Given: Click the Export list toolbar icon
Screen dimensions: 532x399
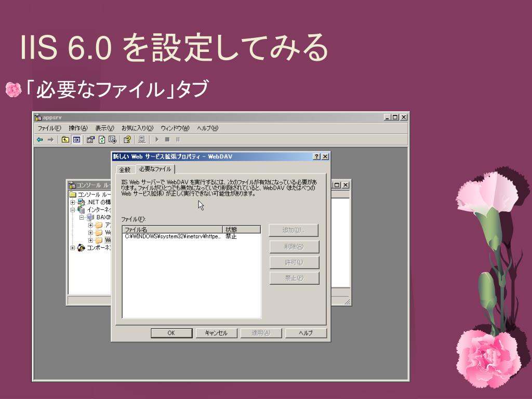Looking at the screenshot, I should click(x=113, y=139).
